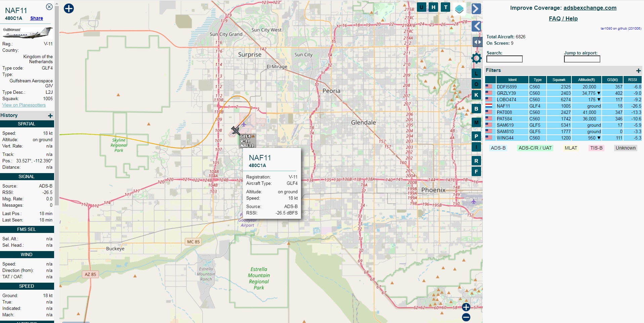644x323 pixels.
Task: Open the map layer switcher icon
Action: coord(459,9)
